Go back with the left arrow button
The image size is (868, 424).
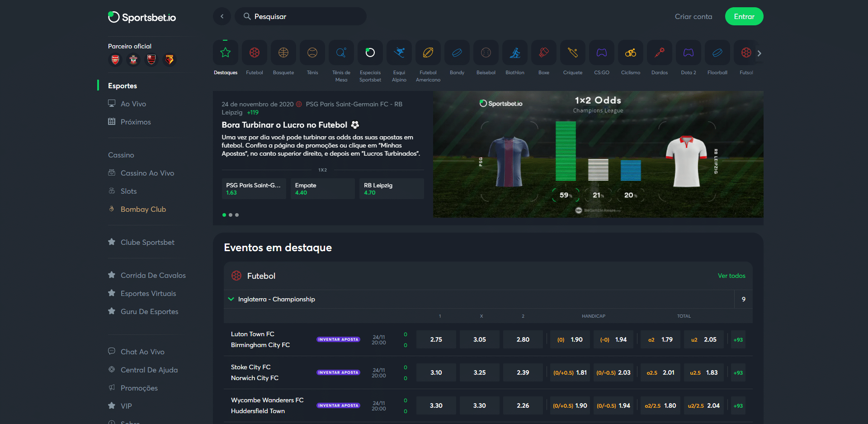tap(222, 16)
